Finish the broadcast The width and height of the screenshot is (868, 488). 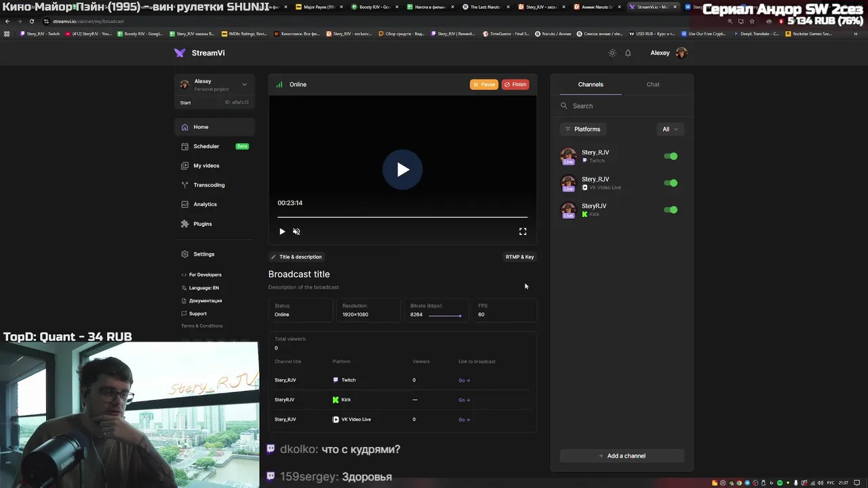point(515,85)
